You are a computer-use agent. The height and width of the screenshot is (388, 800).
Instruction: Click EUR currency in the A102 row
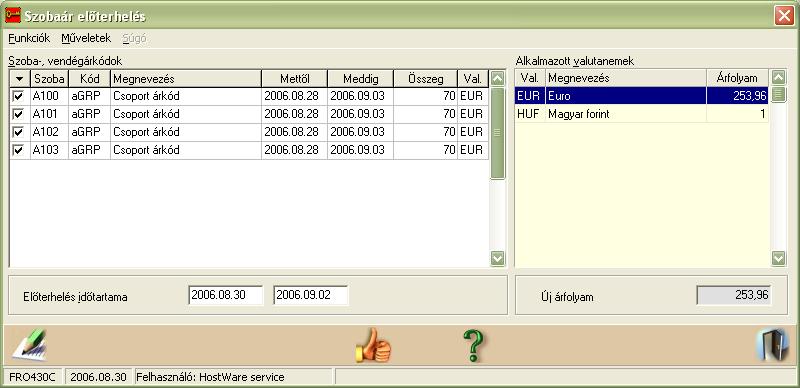473,132
